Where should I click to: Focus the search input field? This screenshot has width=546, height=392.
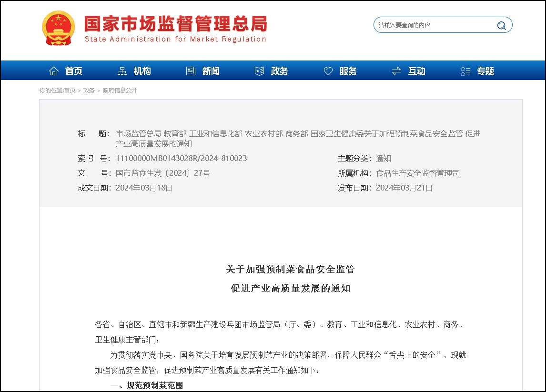pyautogui.click(x=434, y=25)
